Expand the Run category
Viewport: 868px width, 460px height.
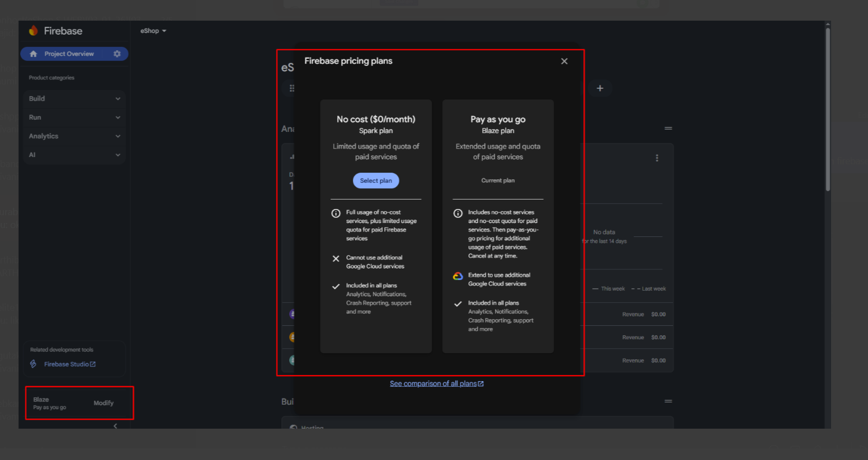pos(74,117)
